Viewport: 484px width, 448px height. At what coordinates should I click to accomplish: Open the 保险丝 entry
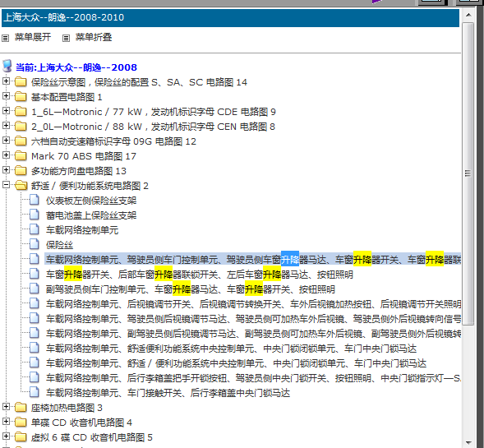coord(59,245)
